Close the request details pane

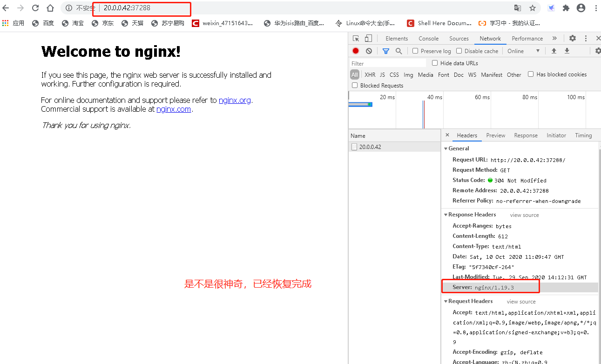(447, 135)
